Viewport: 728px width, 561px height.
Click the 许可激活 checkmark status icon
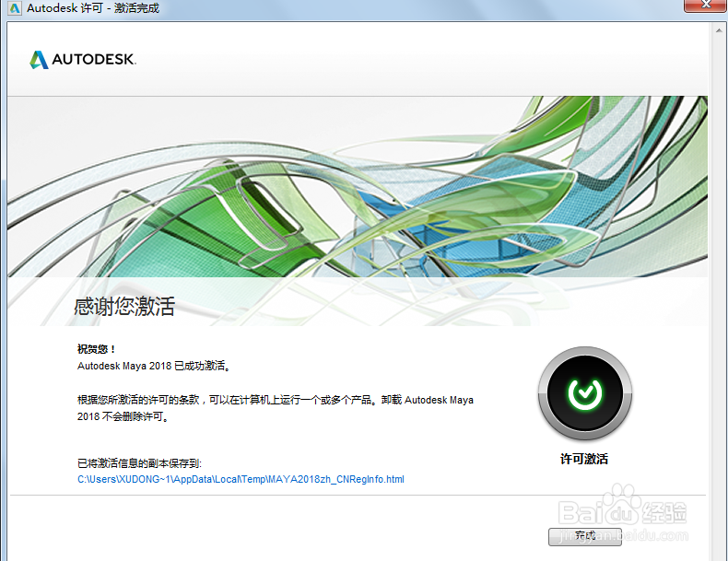tap(584, 393)
